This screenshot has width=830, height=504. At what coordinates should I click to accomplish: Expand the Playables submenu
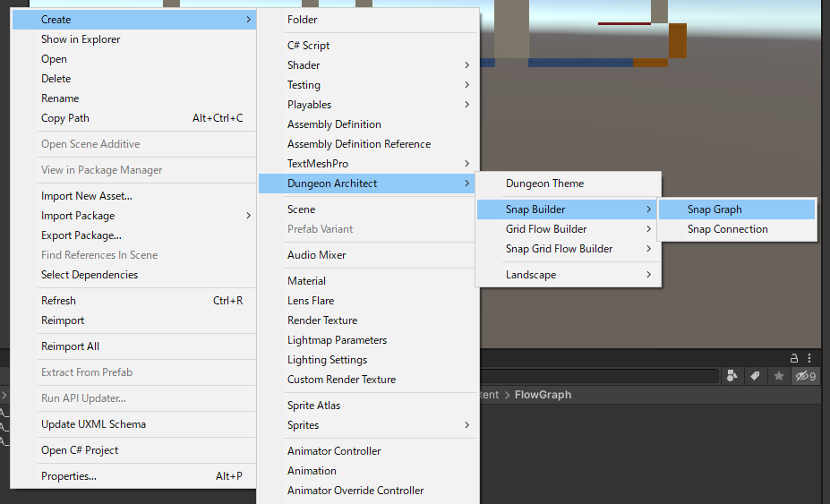(367, 105)
